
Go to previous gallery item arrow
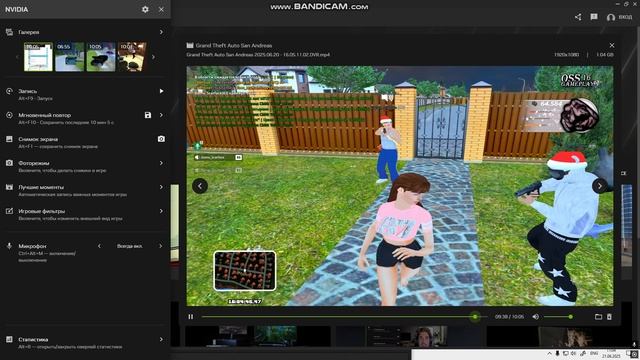point(200,186)
